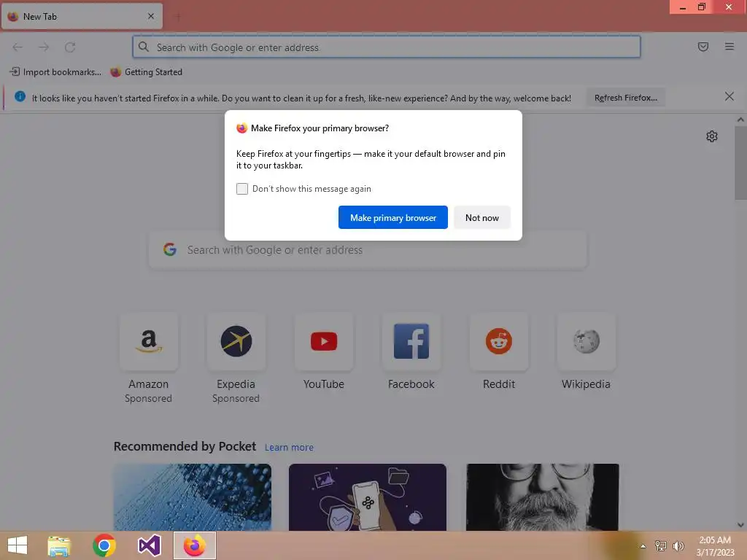747x560 pixels.
Task: Select the New Tab tab
Action: pos(82,16)
